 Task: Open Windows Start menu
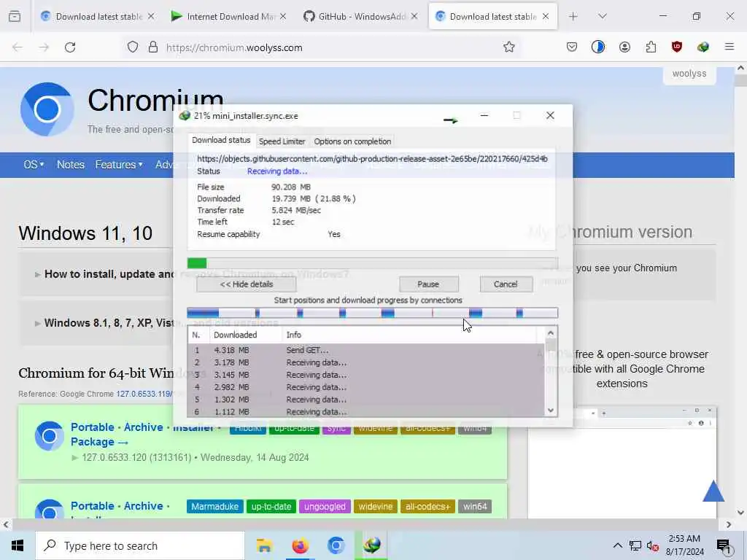point(18,545)
